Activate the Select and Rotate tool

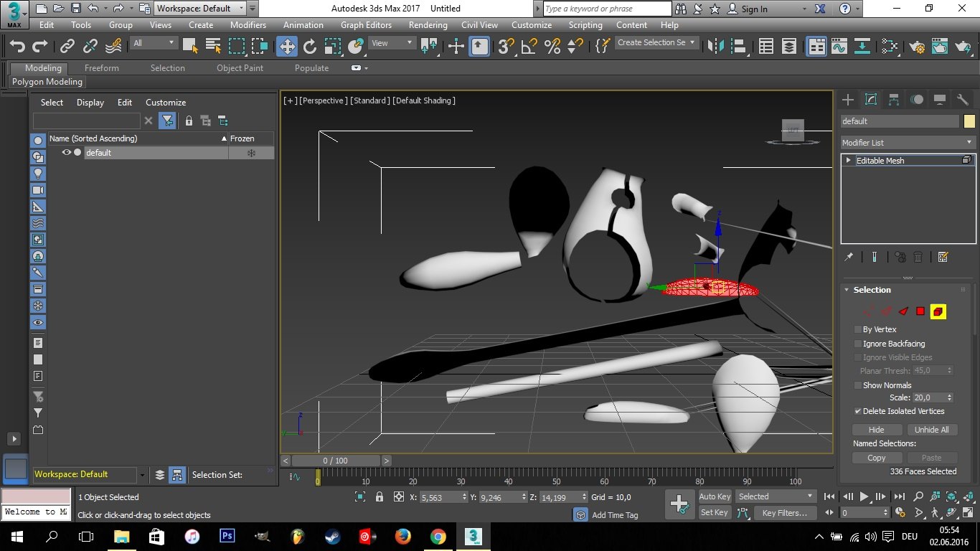[x=310, y=47]
